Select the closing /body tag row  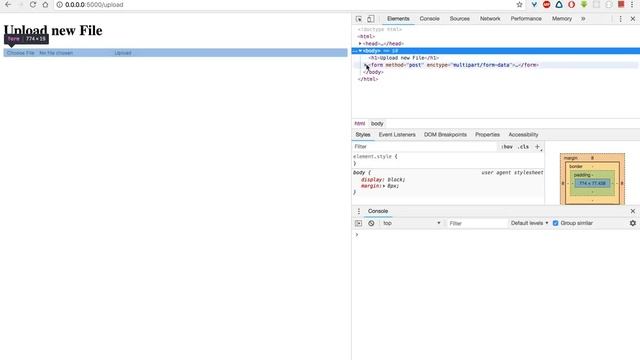click(x=373, y=72)
